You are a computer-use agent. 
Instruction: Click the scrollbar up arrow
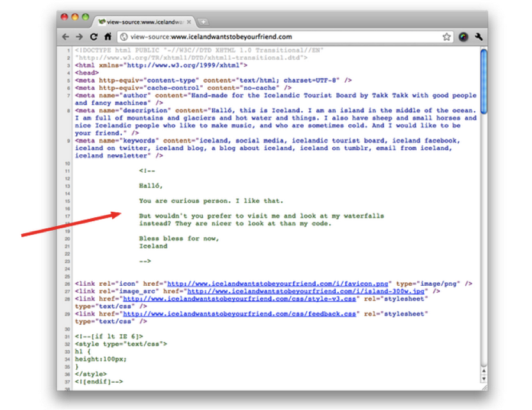coord(484,370)
